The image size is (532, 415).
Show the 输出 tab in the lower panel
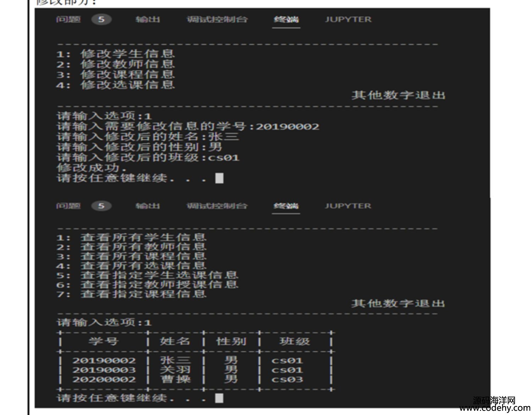pos(148,206)
